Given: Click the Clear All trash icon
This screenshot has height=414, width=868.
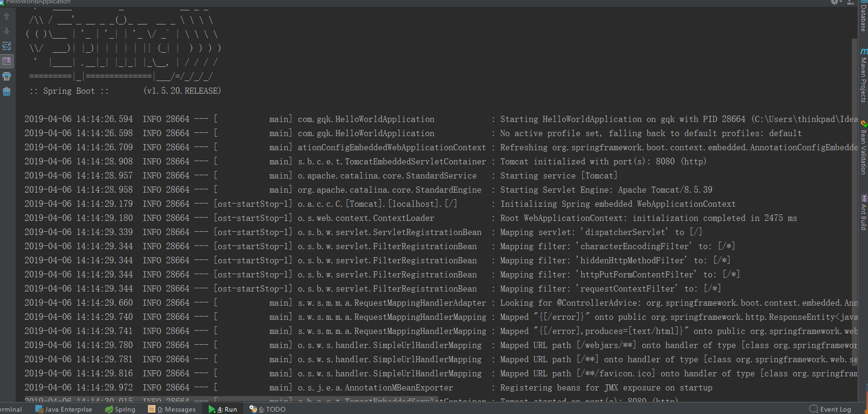Looking at the screenshot, I should click(x=7, y=91).
